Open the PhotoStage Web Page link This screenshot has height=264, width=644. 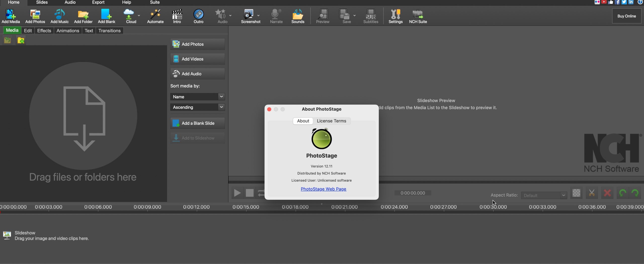(324, 189)
